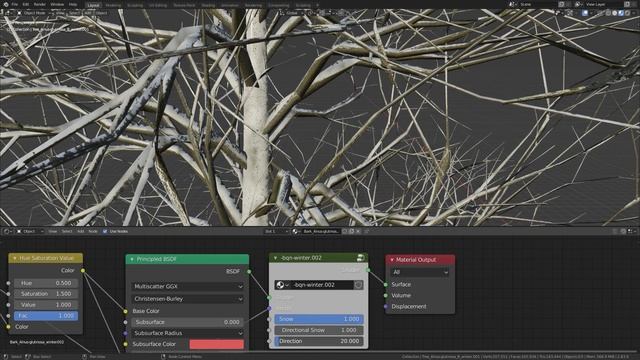Click the red Subsurface Color swatch
Viewport: 640px width, 360px height.
coord(217,344)
